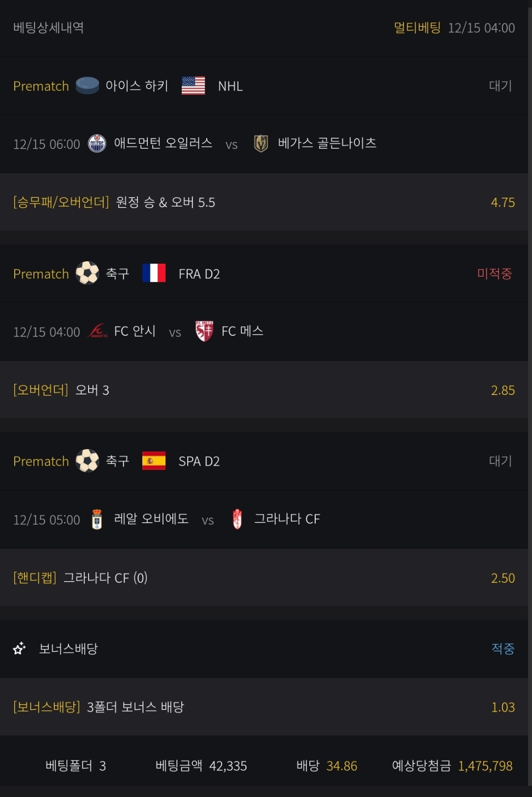Click the FC Metz team crest

tap(204, 331)
